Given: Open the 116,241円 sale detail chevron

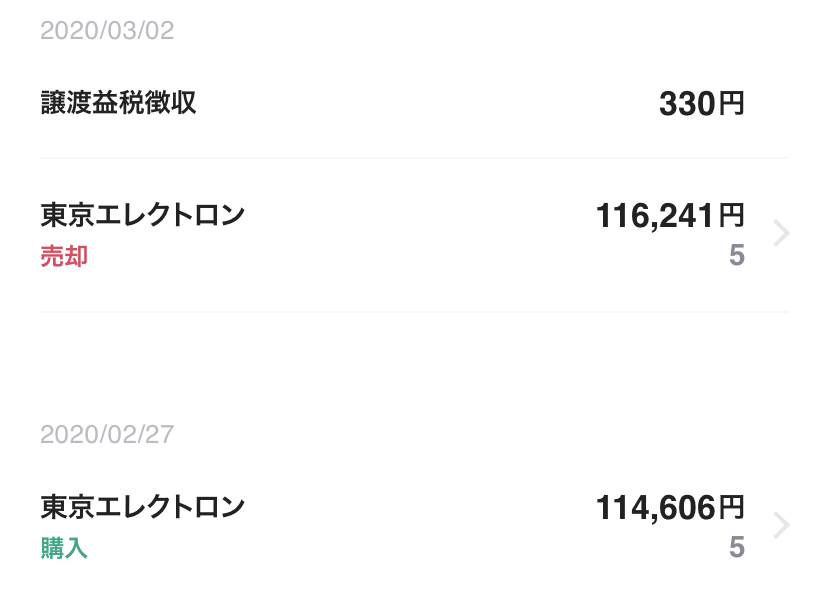Looking at the screenshot, I should pos(782,233).
